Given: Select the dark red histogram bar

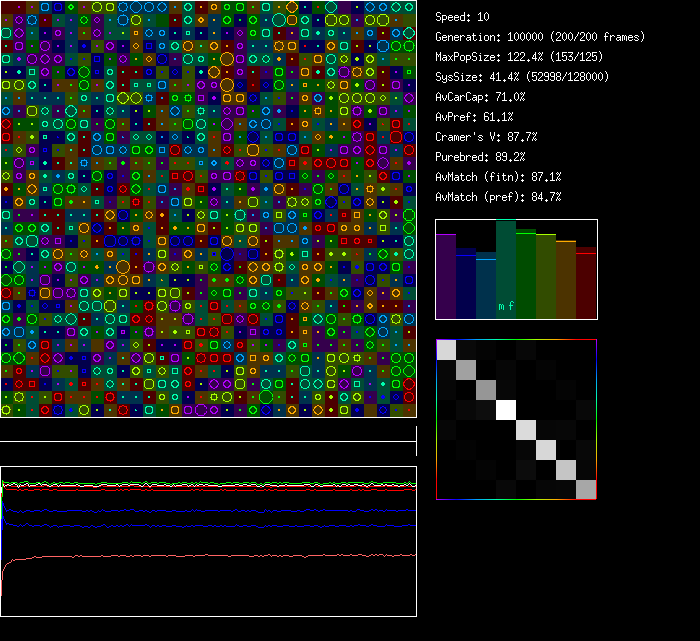Looking at the screenshot, I should pos(586,284).
